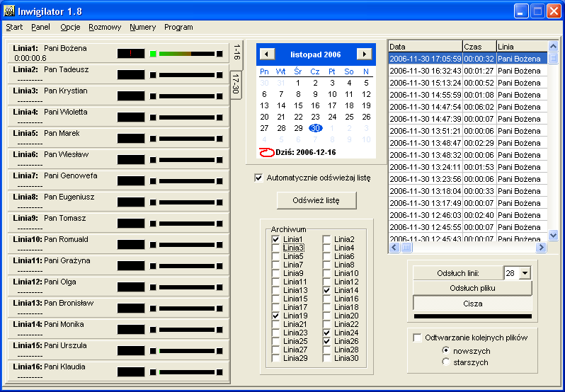Image resolution: width=565 pixels, height=392 pixels.
Task: Open the Start menu item
Action: pyautogui.click(x=14, y=27)
